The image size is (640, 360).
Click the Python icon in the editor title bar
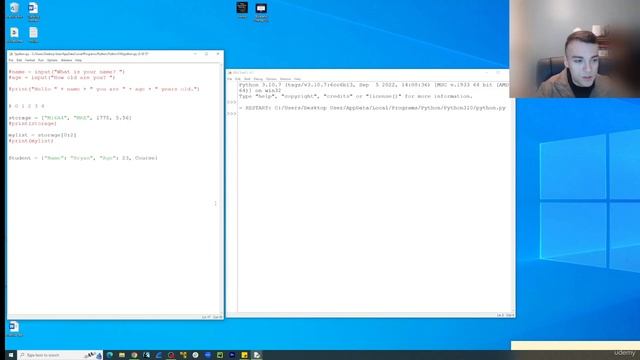click(11, 54)
